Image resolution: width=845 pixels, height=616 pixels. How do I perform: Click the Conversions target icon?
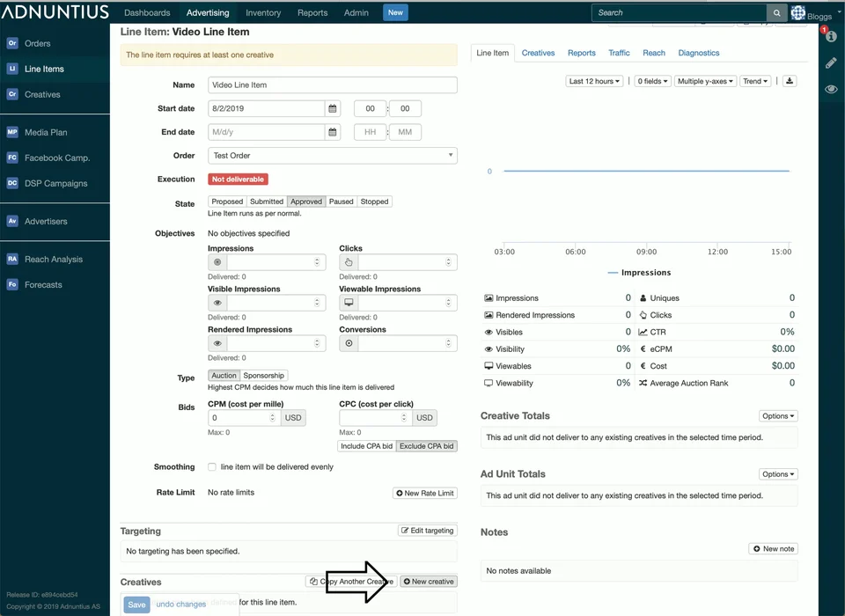(x=349, y=343)
